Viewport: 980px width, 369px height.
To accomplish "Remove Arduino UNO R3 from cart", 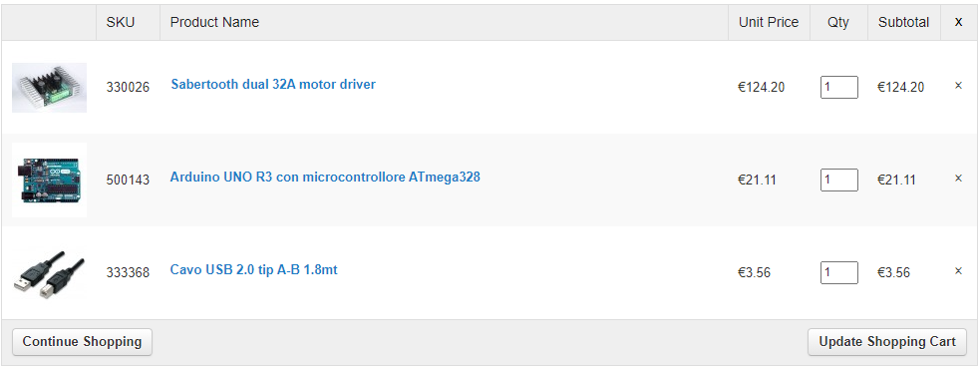I will [958, 179].
